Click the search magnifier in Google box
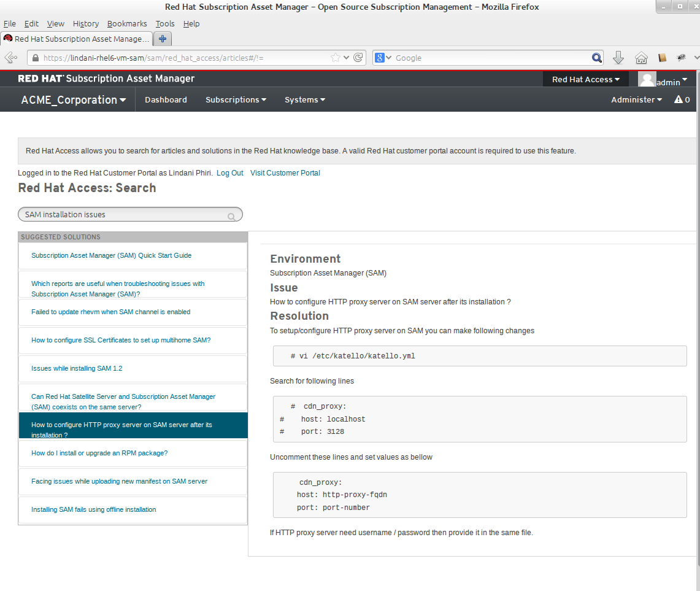 point(596,58)
